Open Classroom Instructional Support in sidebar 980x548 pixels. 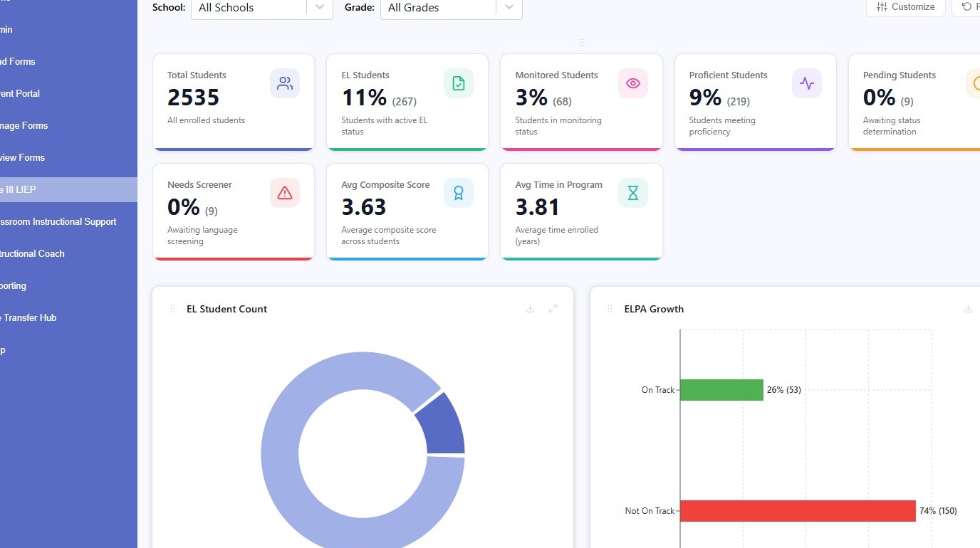click(x=58, y=221)
